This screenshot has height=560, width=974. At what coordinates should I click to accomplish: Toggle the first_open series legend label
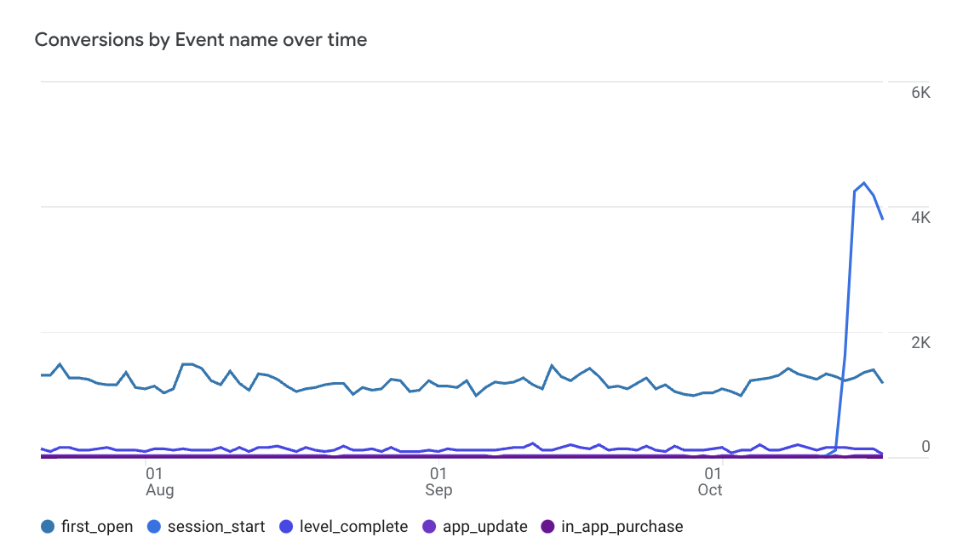pos(97,527)
